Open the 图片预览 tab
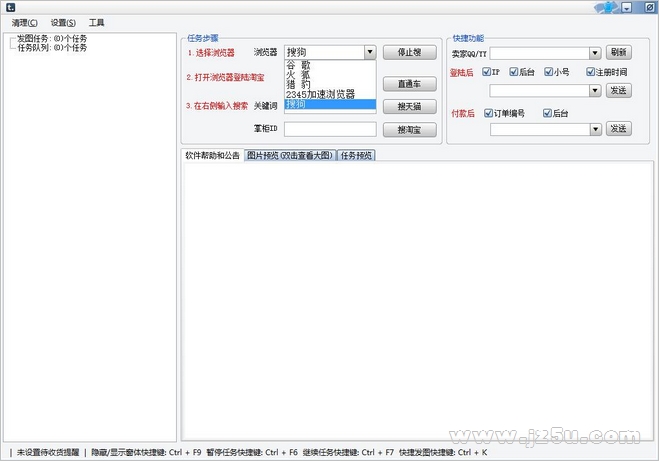Viewport: 659px width, 461px height. (x=290, y=156)
